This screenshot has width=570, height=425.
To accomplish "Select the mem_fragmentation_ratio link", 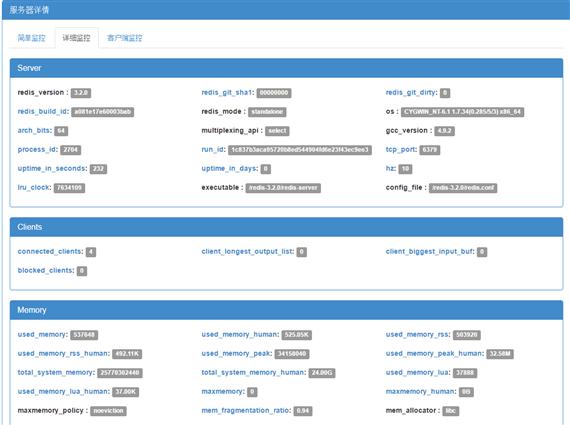I will [246, 410].
